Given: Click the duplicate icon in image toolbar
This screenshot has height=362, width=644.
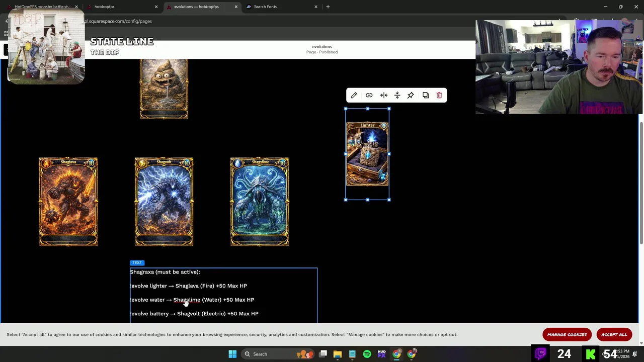Looking at the screenshot, I should point(426,96).
